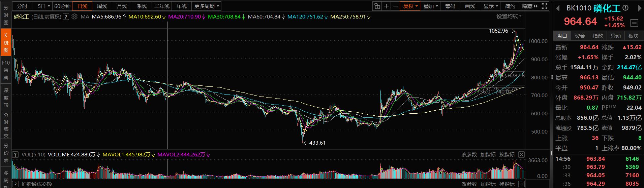Screen dimensions: 644x188
Task: Switch to 月线 period
Action: coord(122,6)
